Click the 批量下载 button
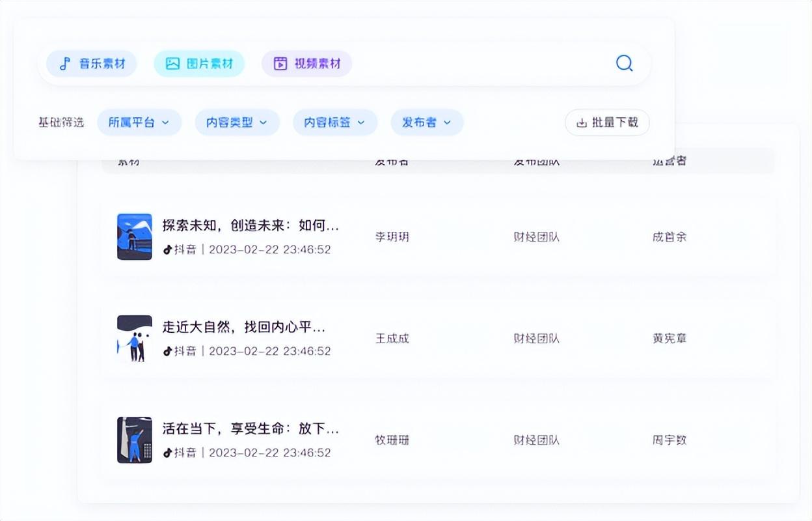Screen dimensions: 812x521 click(607, 122)
